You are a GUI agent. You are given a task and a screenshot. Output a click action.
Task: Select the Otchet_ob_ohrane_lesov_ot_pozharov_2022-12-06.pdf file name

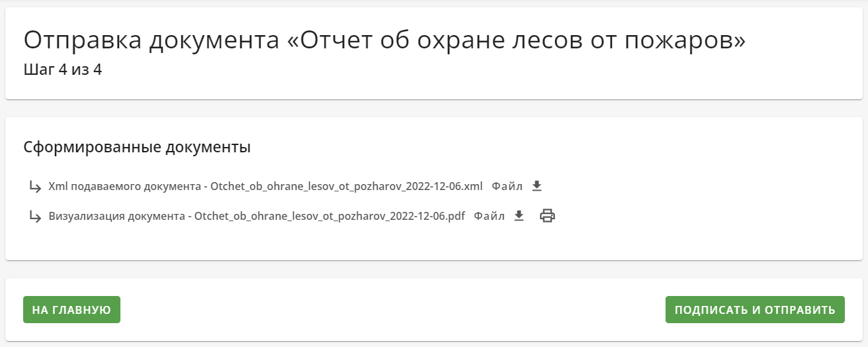tap(329, 217)
